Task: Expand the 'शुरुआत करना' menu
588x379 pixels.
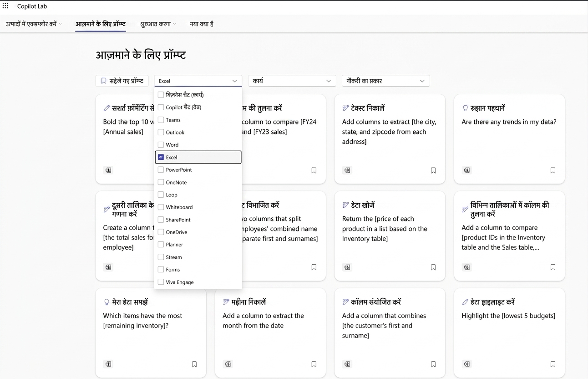Action: point(158,24)
